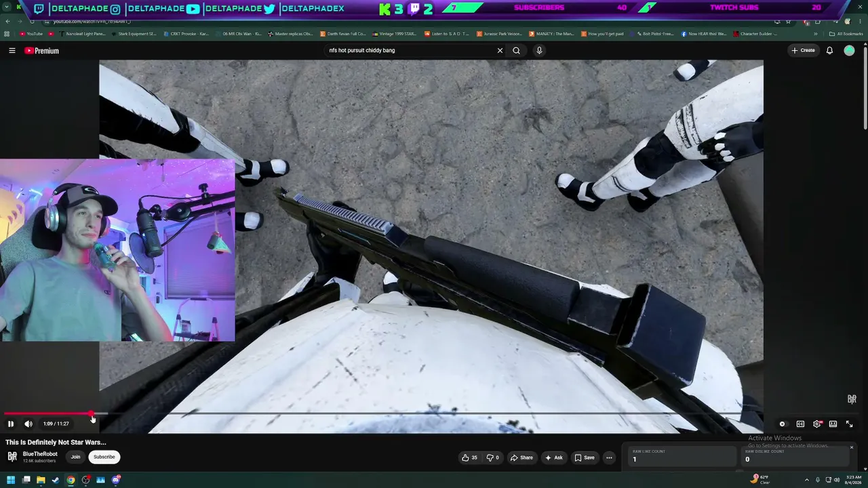Open the Create menu
This screenshot has width=868, height=488.
point(803,50)
